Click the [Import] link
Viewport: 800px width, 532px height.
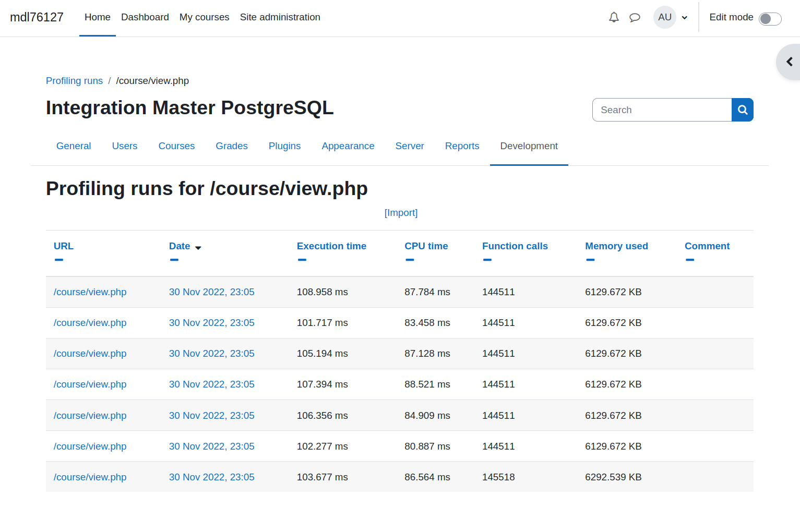401,213
